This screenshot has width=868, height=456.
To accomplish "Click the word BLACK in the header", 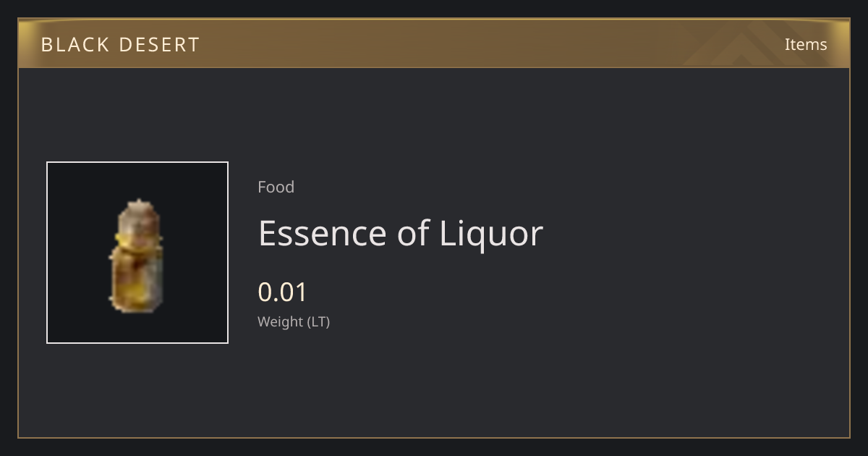I will [74, 45].
